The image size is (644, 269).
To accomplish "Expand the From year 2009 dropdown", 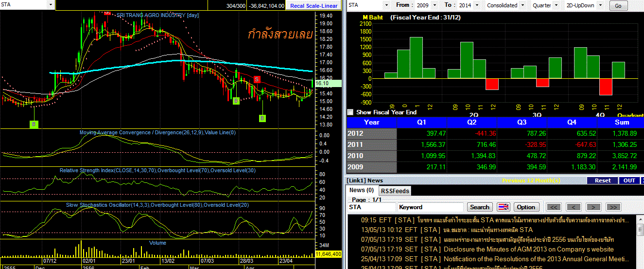I will point(435,5).
